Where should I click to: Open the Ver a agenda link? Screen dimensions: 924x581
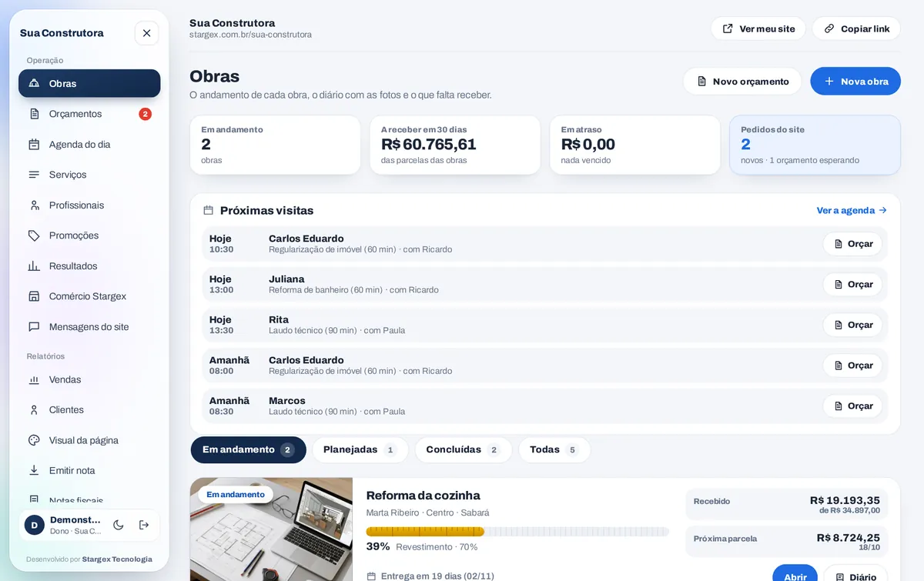(x=852, y=210)
